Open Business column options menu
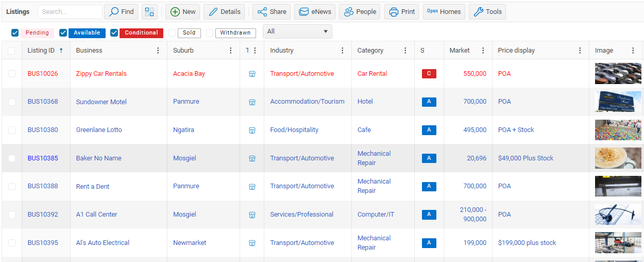This screenshot has height=262, width=644. (x=158, y=51)
